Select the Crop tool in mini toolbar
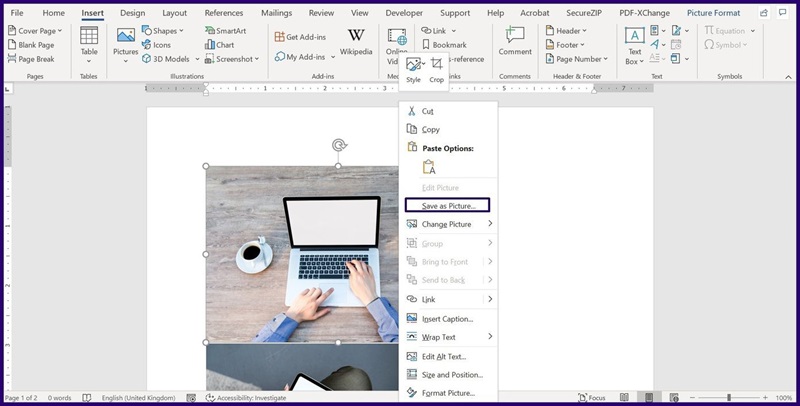Image resolution: width=800 pixels, height=406 pixels. tap(437, 70)
